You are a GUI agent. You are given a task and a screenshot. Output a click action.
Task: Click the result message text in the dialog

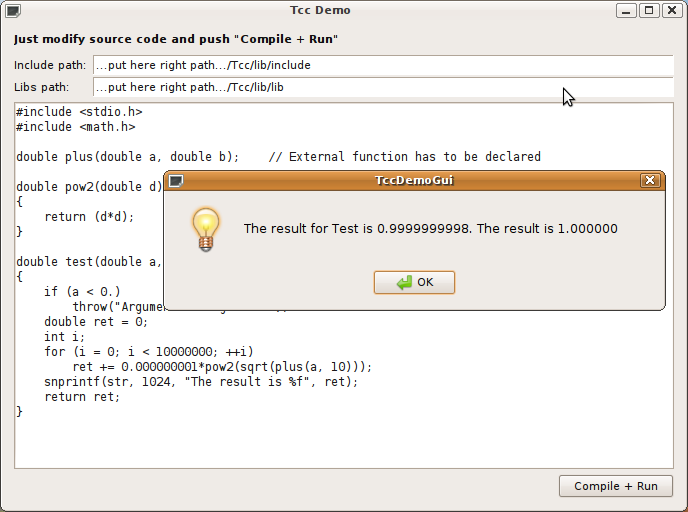pos(430,229)
